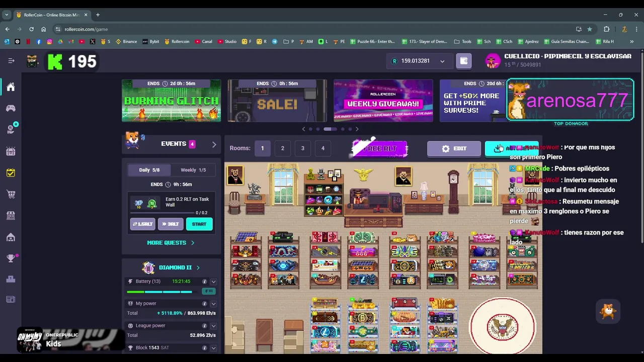This screenshot has width=644, height=362.
Task: Click the browser address bar
Action: (312, 29)
